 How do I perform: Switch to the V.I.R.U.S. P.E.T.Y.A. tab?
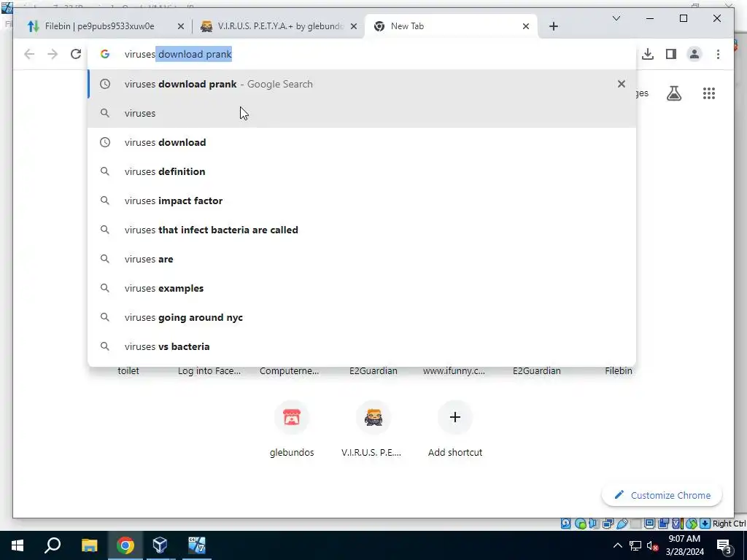[x=279, y=26]
